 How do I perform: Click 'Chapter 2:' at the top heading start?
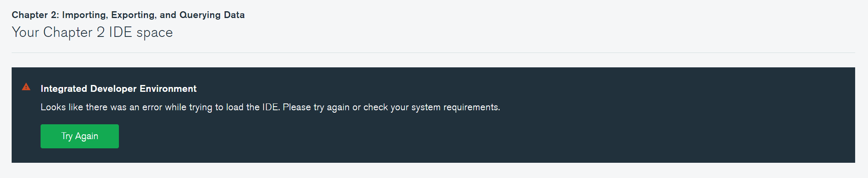[x=35, y=15]
